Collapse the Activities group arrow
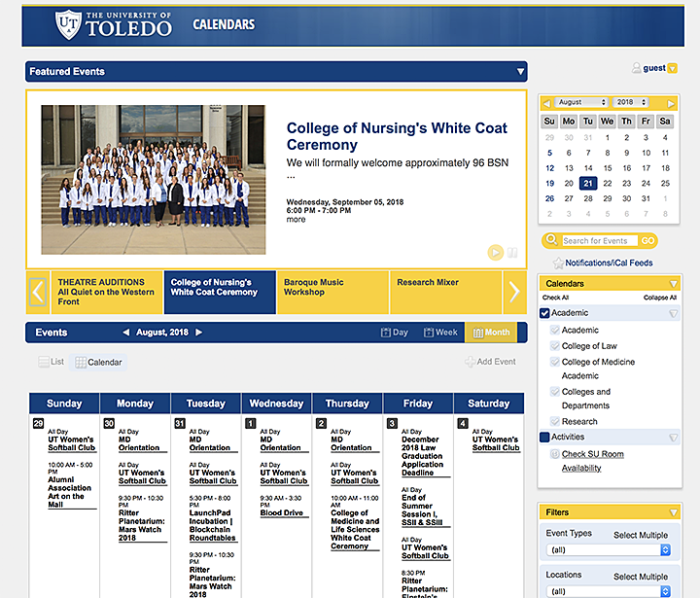Screen dimensions: 700x598 [x=673, y=438]
